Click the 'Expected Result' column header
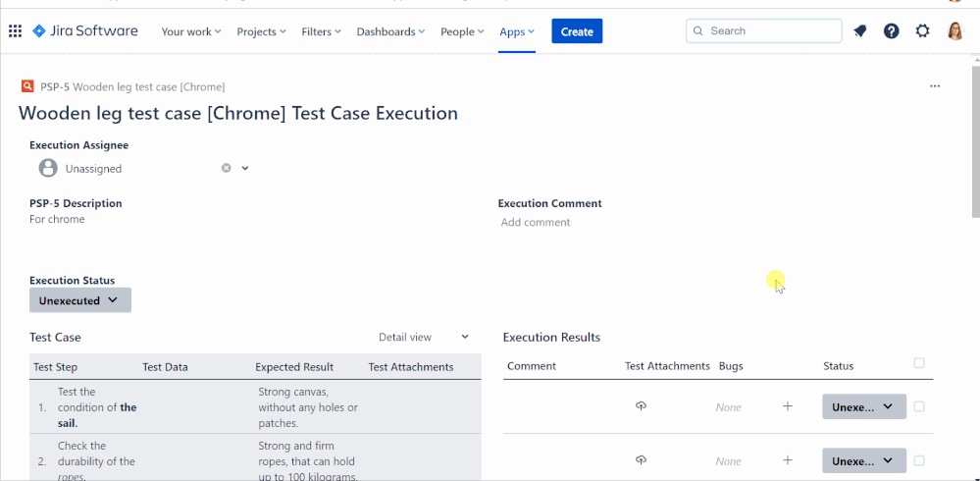Screen dimensions: 980x481 (294, 367)
